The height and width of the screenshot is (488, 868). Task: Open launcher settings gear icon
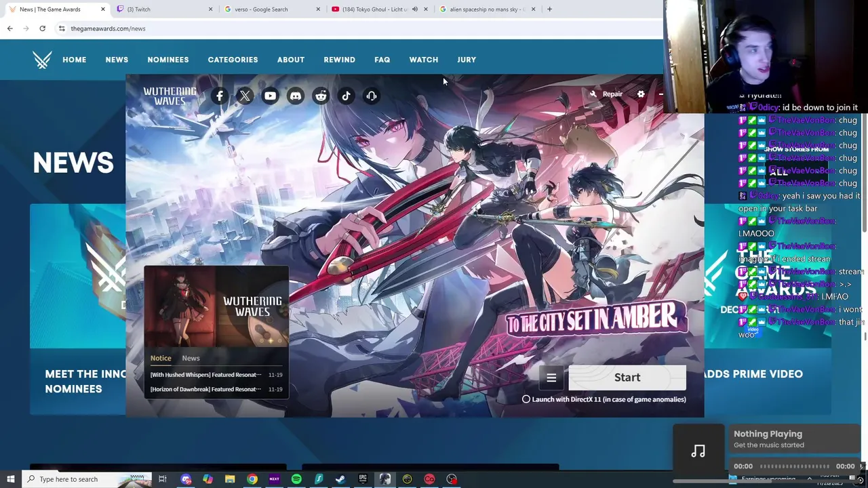coord(641,94)
